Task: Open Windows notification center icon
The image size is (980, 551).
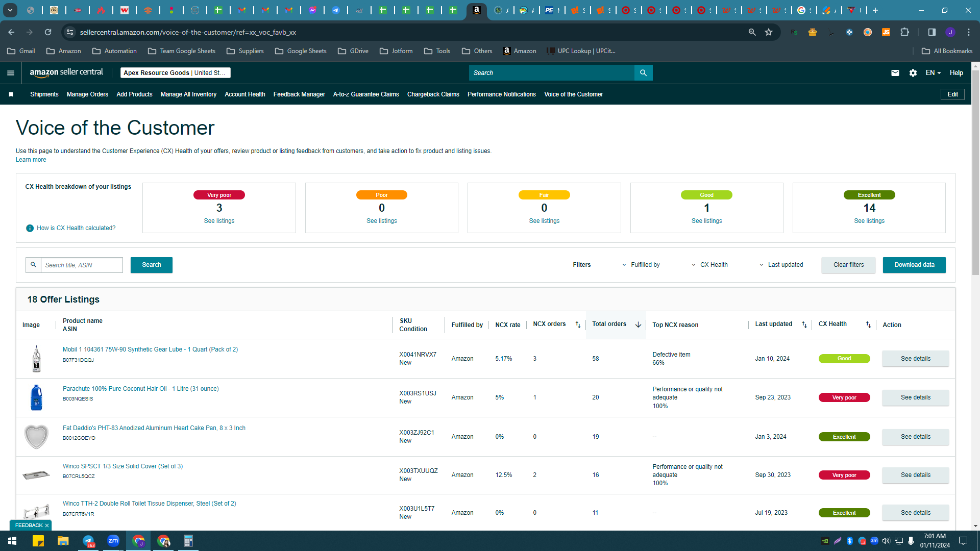Action: 963,541
